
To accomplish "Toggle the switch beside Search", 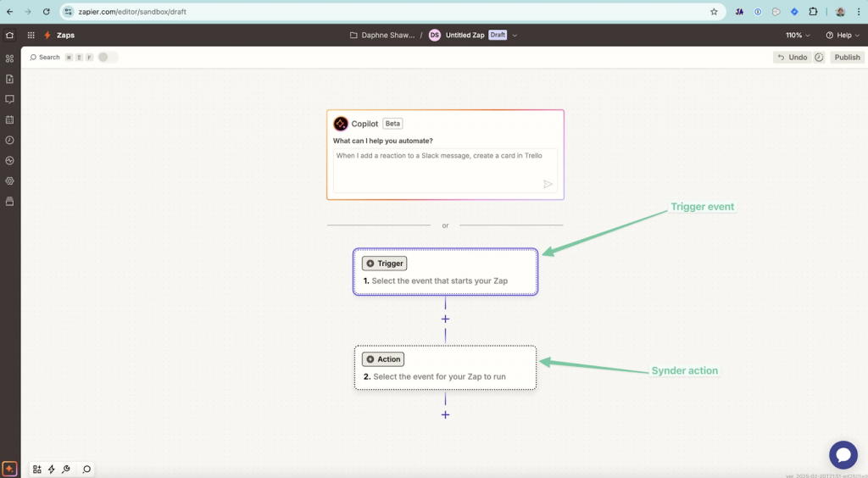I will coord(107,57).
